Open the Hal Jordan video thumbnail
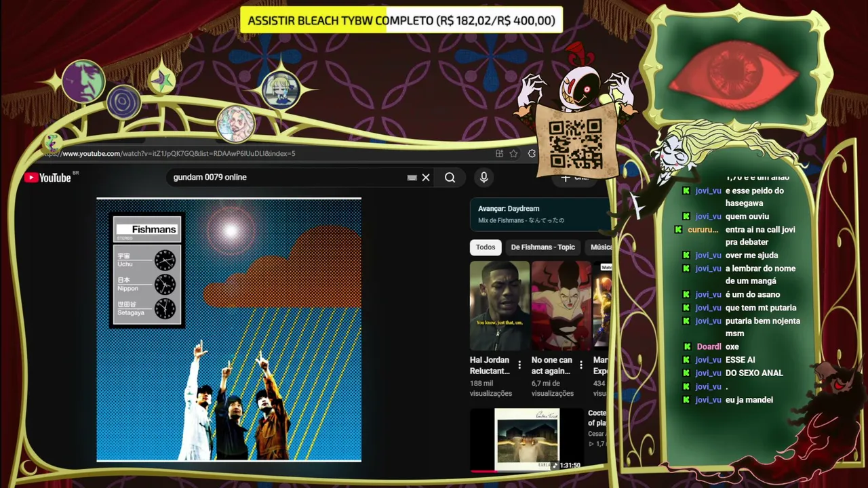The image size is (868, 488). pyautogui.click(x=500, y=305)
